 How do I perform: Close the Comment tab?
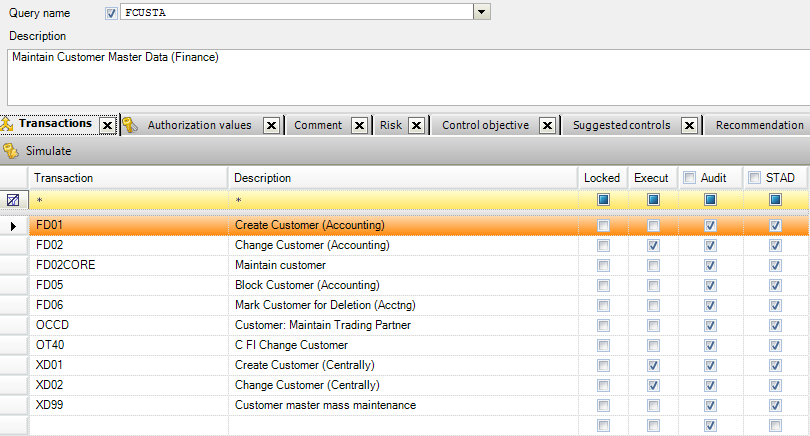360,126
